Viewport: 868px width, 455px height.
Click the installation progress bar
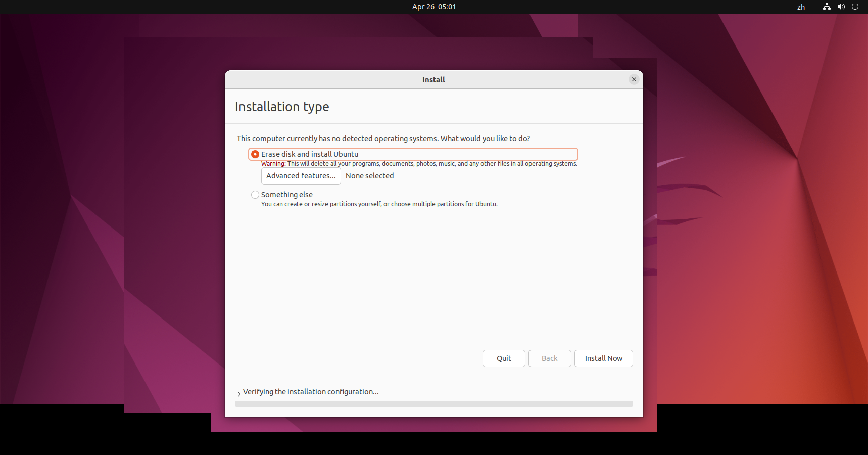pyautogui.click(x=434, y=404)
